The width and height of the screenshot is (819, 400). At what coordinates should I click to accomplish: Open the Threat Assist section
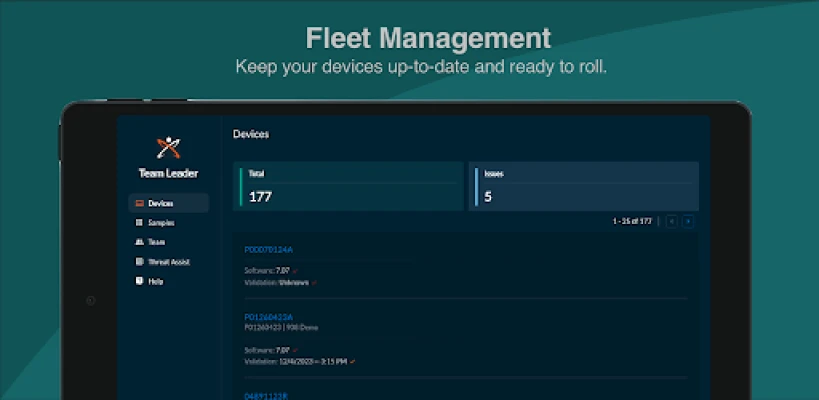click(169, 262)
